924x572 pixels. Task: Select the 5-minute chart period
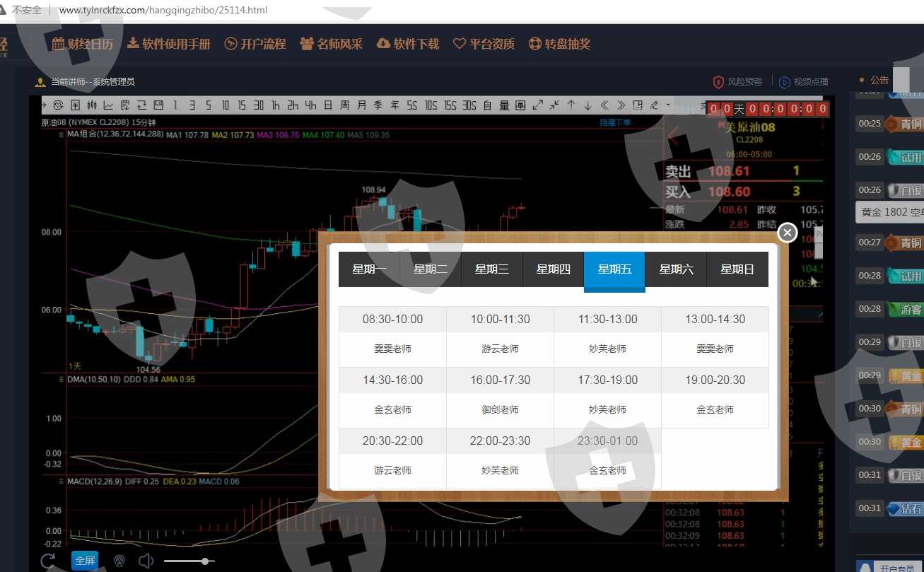209,105
